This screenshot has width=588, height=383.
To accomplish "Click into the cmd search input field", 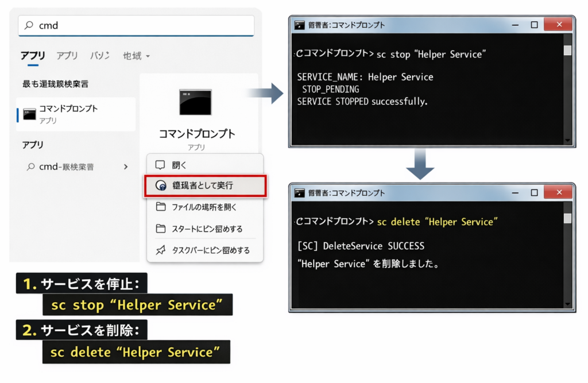I will point(138,26).
